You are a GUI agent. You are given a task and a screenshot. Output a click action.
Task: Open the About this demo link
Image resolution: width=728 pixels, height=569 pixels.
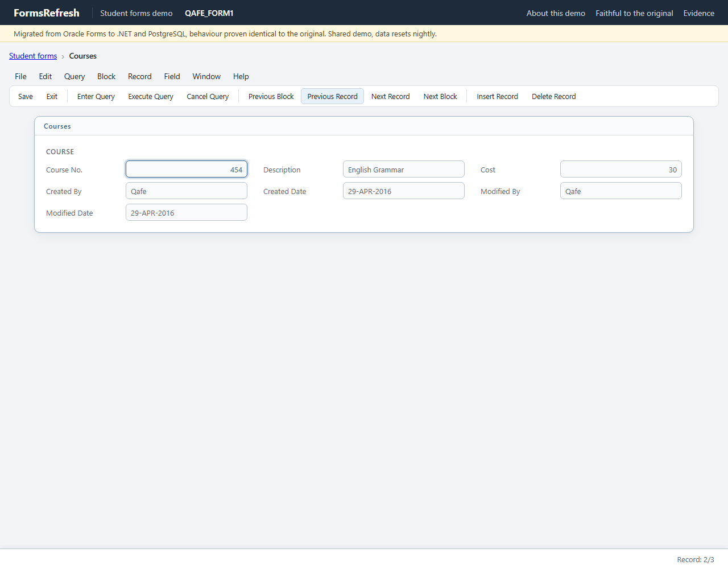point(556,13)
